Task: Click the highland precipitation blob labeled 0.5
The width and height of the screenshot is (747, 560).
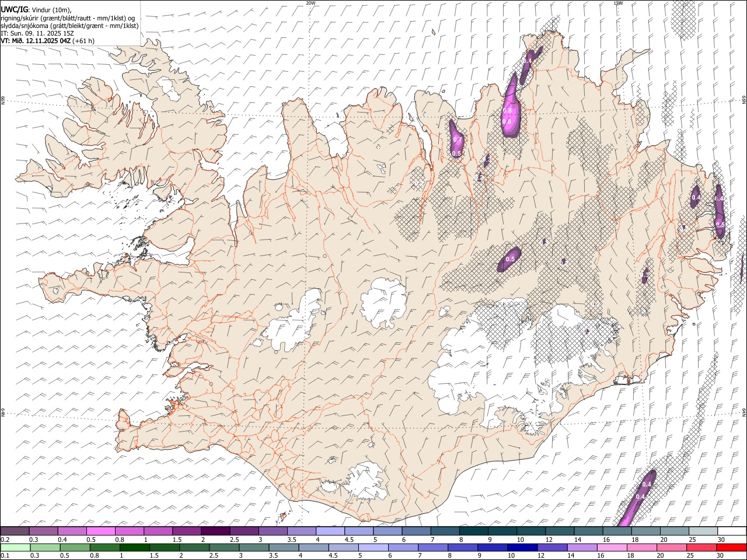Action: pyautogui.click(x=509, y=259)
